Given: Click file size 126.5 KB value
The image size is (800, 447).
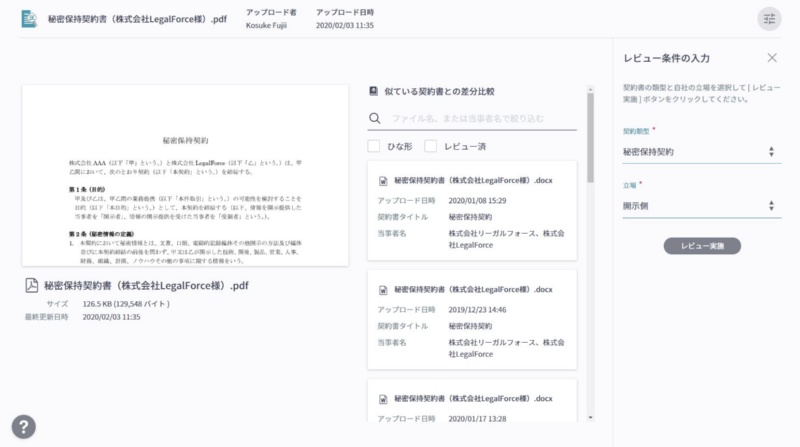Looking at the screenshot, I should 126,304.
